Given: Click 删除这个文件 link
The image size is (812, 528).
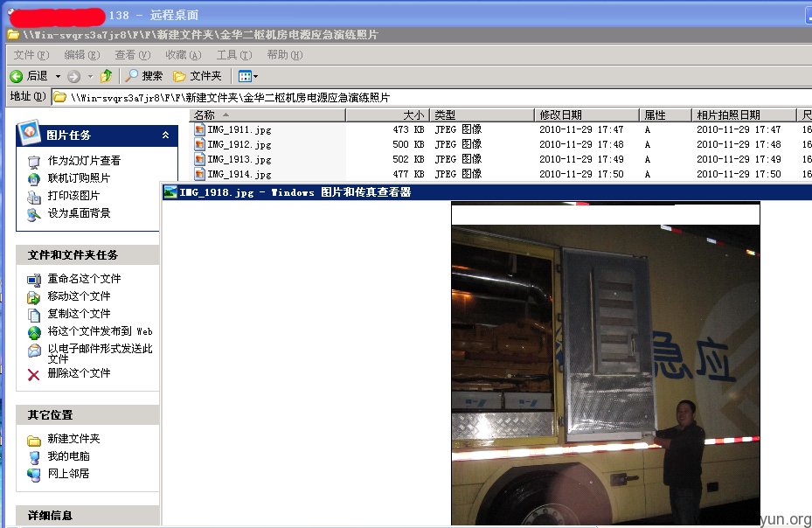Looking at the screenshot, I should 79,373.
